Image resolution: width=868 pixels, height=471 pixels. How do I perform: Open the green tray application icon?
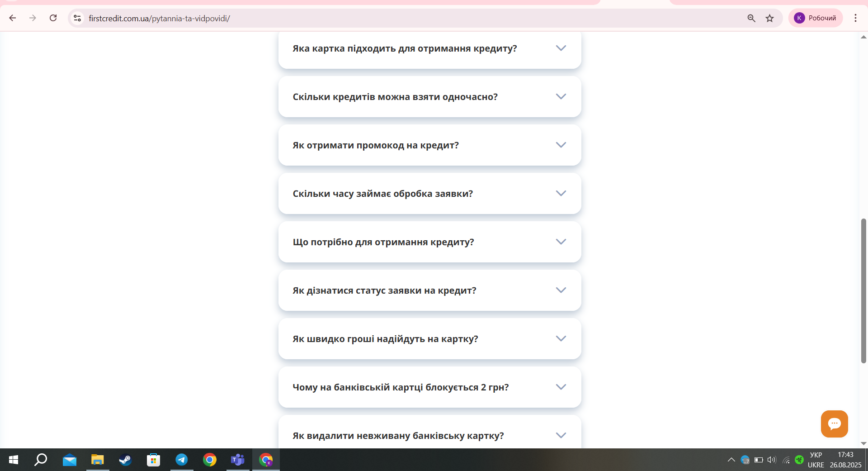tap(799, 460)
